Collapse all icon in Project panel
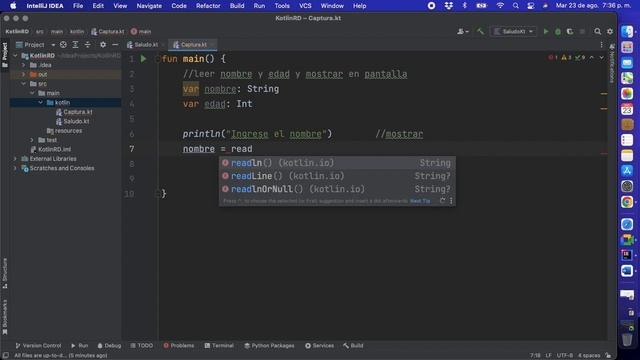640x360 pixels. click(87, 44)
